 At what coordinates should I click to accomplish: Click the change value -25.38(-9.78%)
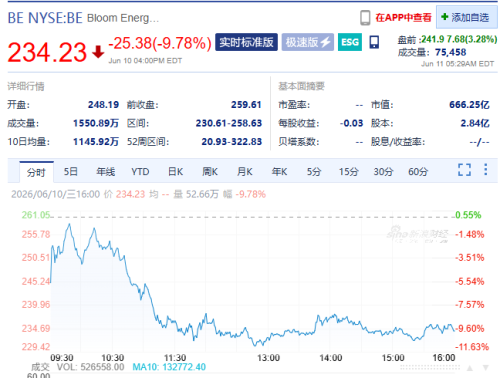(x=160, y=43)
